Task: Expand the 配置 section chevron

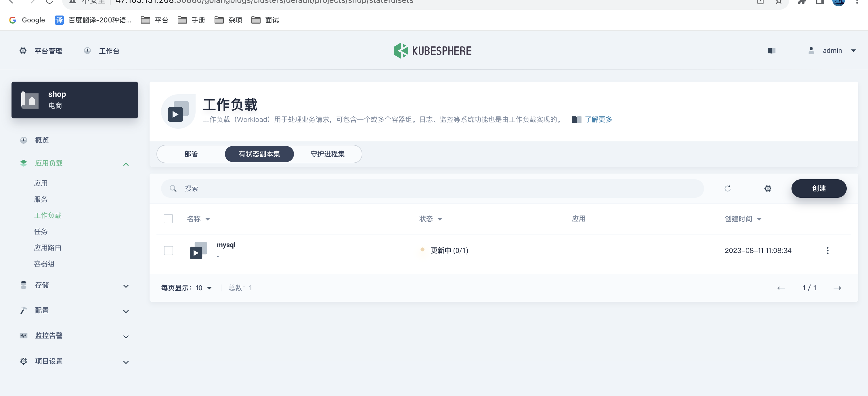Action: coord(126,311)
